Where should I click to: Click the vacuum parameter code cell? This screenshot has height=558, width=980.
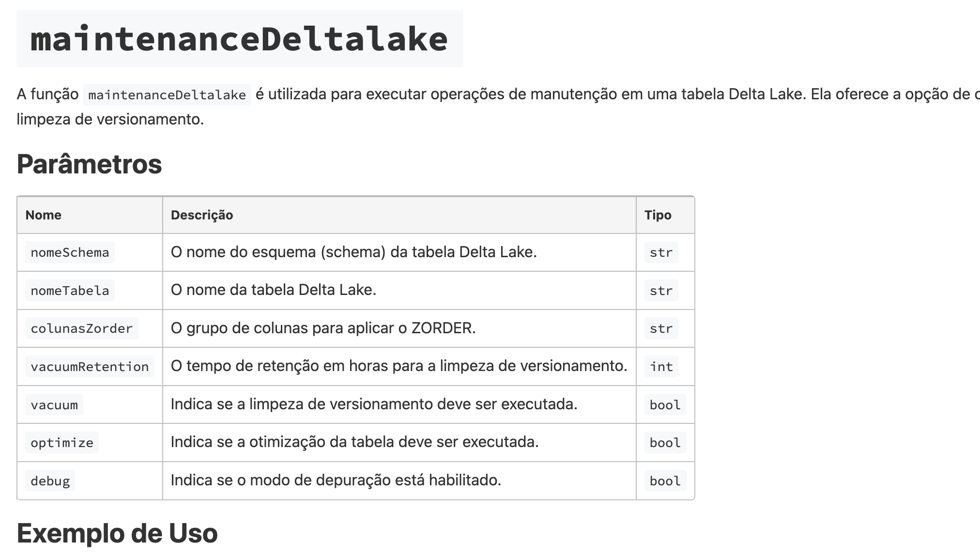coord(54,405)
